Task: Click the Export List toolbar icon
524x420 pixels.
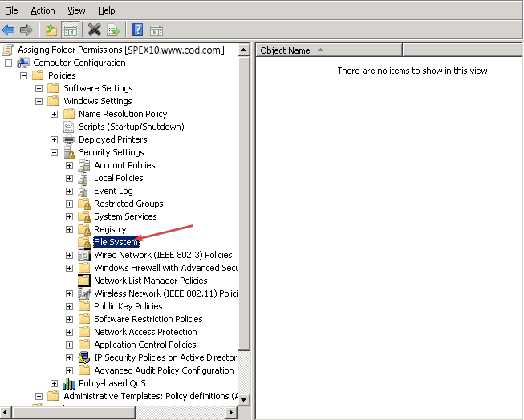Action: point(113,30)
